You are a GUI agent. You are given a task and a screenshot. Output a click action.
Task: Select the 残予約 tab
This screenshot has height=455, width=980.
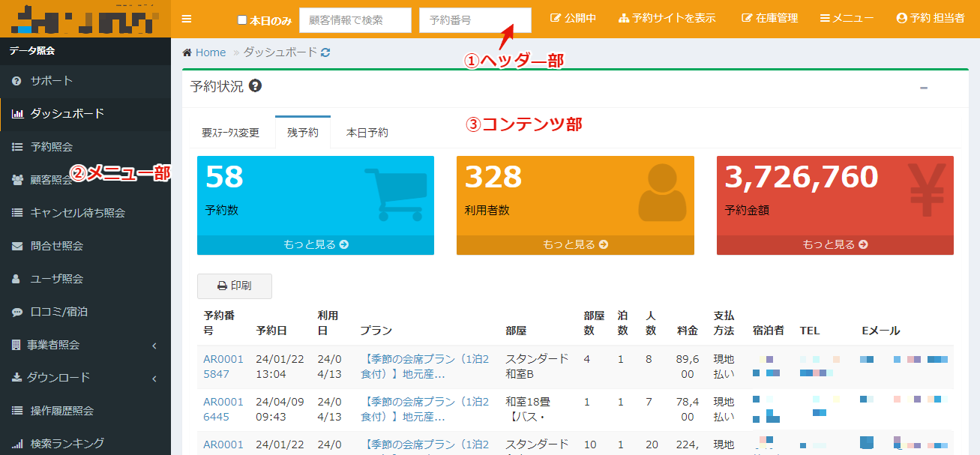pyautogui.click(x=303, y=132)
